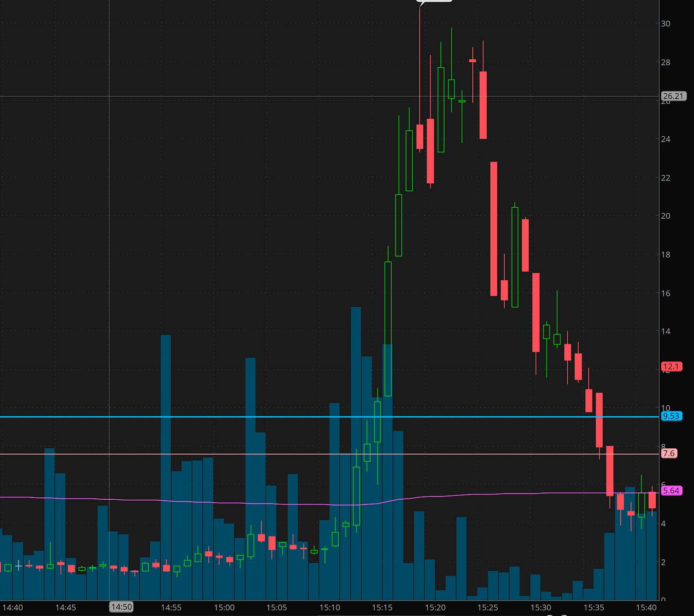This screenshot has width=694, height=616.
Task: Click the 14 price axis label
Action: (665, 331)
